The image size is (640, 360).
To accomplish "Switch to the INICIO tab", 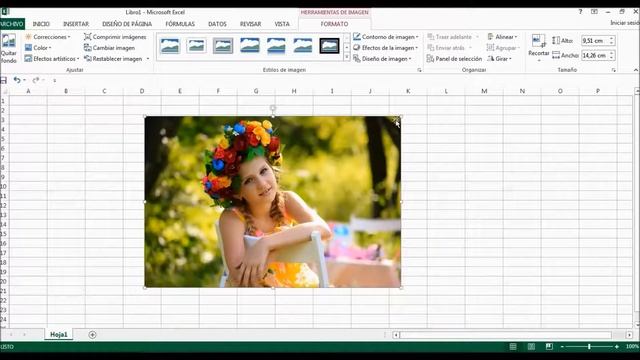I will click(41, 24).
